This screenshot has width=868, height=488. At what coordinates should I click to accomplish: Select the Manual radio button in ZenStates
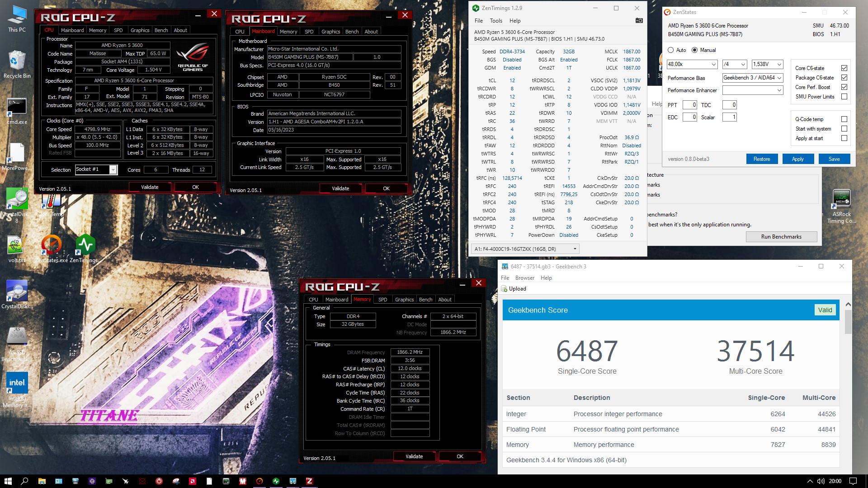[x=694, y=50]
